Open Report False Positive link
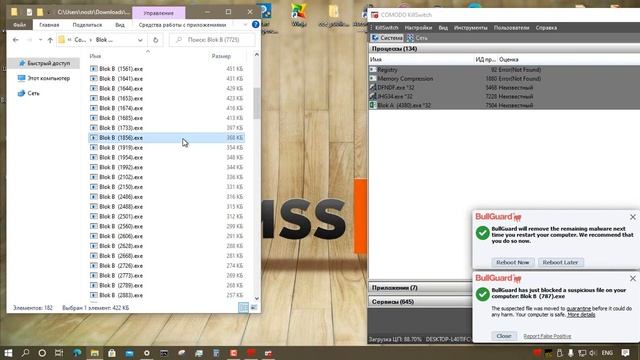Image resolution: width=640 pixels, height=360 pixels. coord(547,336)
